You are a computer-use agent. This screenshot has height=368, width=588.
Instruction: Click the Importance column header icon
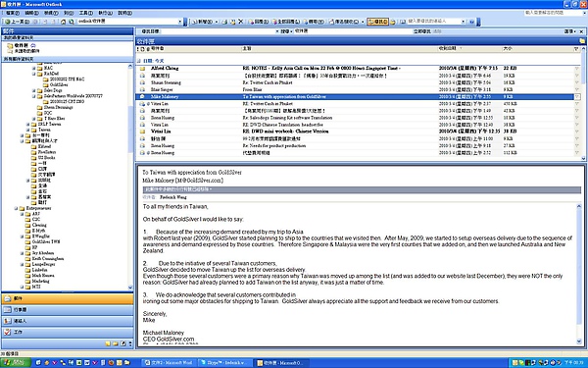[138, 49]
